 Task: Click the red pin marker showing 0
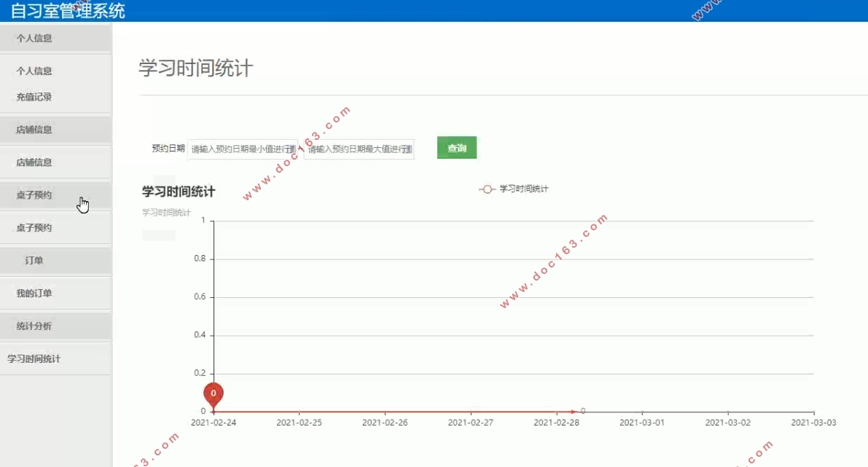click(213, 395)
